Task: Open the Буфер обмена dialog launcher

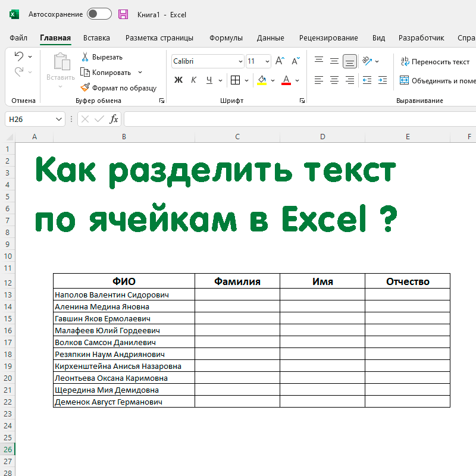Action: (162, 101)
